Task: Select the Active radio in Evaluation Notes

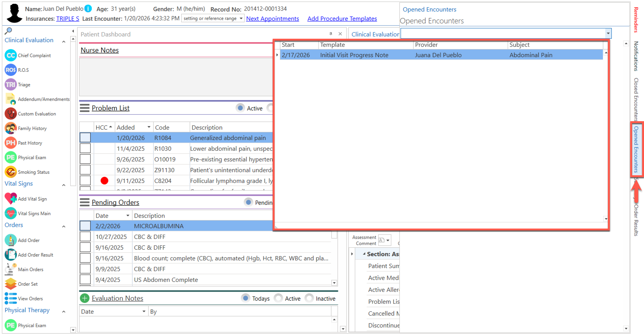Action: coord(278,298)
